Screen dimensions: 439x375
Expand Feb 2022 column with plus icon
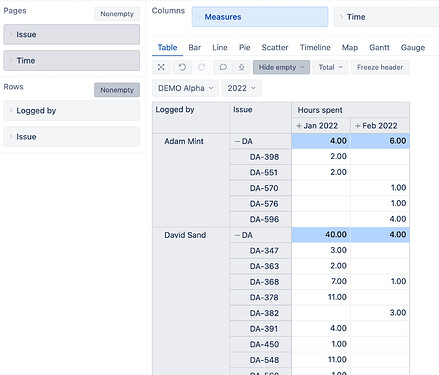click(x=358, y=126)
